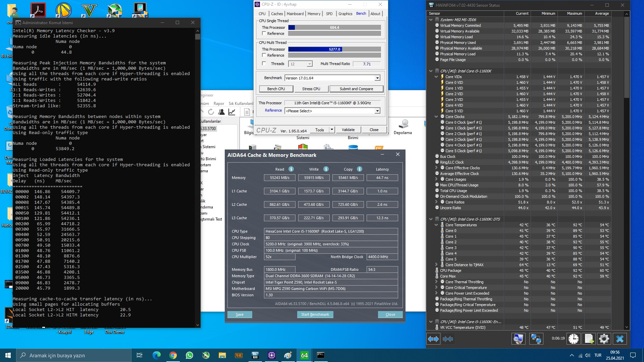Viewport: 644px width, 362px height.
Task: Open PUBG from the taskbar
Action: coord(239,355)
